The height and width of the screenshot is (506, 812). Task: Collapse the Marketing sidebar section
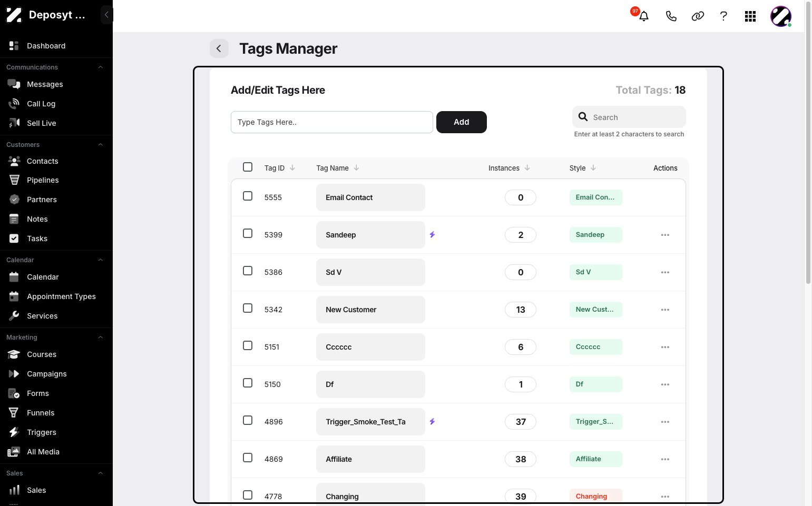[100, 338]
